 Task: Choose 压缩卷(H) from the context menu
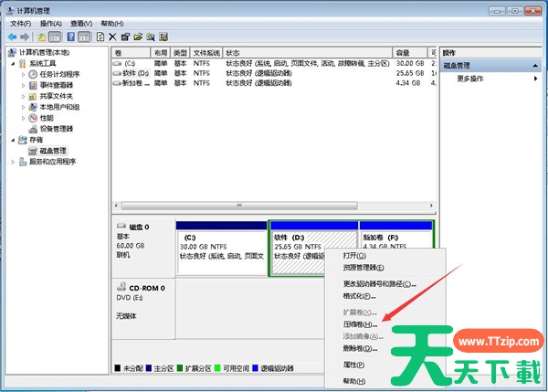coord(359,324)
